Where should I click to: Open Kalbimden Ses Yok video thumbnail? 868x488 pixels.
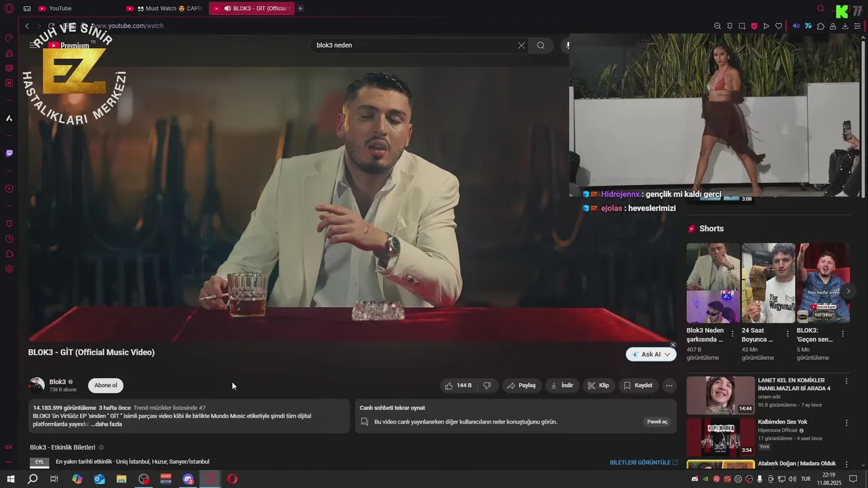[x=720, y=437]
